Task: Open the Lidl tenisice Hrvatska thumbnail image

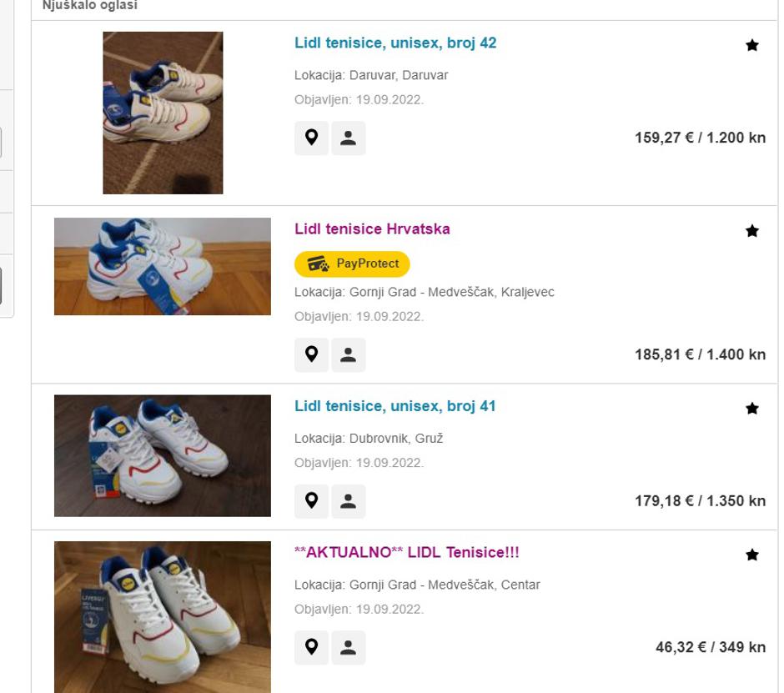Action: [x=163, y=267]
